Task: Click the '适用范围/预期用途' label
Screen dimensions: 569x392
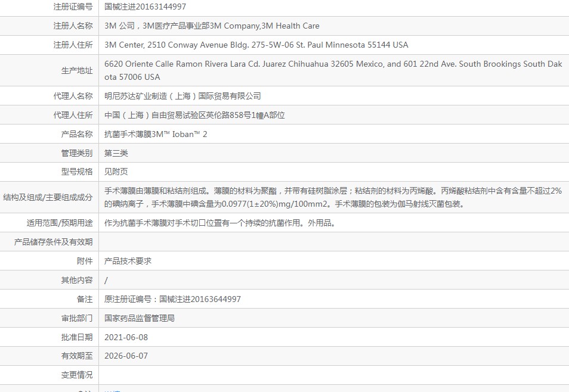Action: (x=60, y=223)
